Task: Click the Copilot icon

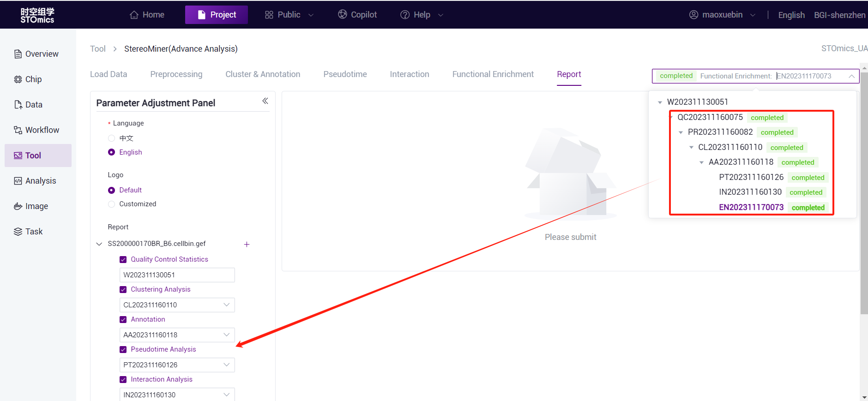Action: pos(343,14)
